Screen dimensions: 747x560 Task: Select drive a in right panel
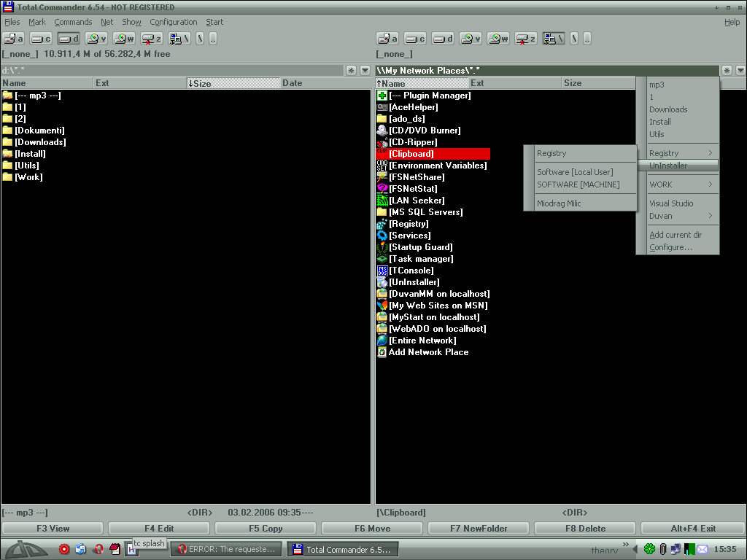[x=387, y=39]
